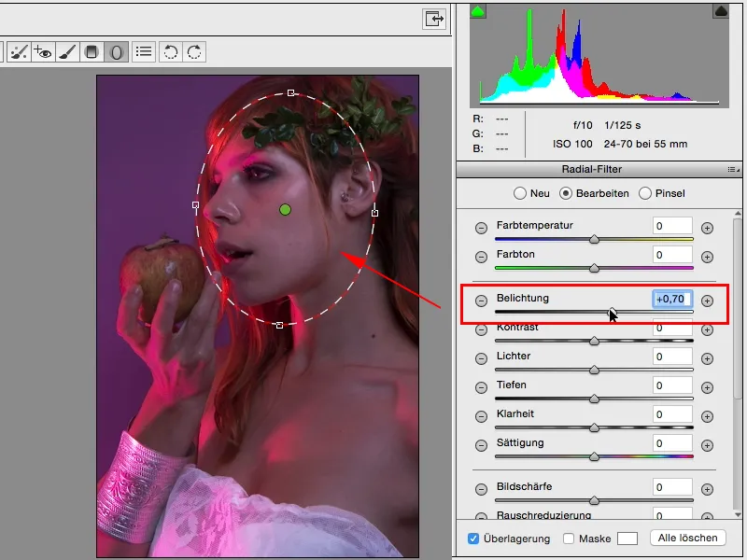
Task: Toggle full screen mode icon
Action: click(434, 19)
